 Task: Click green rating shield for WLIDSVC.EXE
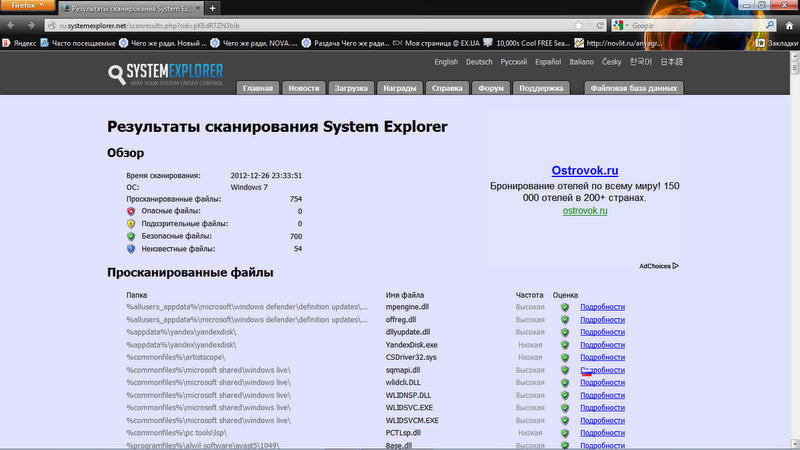click(565, 408)
